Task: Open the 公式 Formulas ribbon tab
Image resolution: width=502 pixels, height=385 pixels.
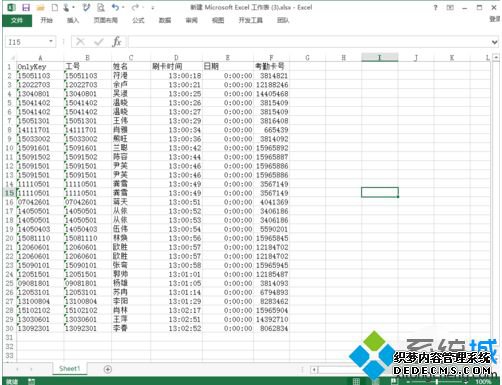Action: (138, 21)
